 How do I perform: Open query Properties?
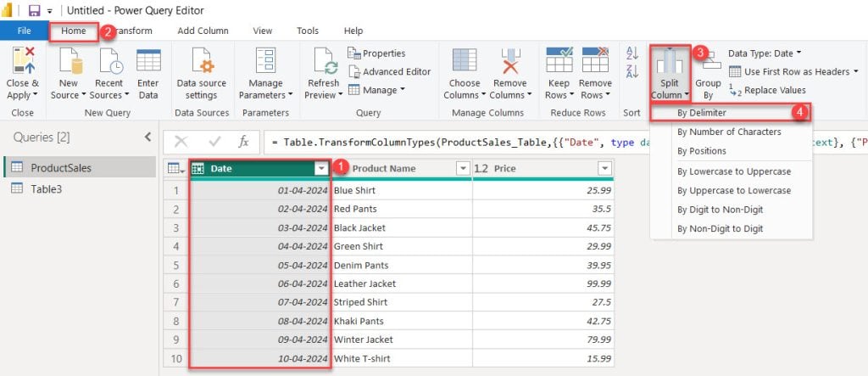(x=376, y=53)
